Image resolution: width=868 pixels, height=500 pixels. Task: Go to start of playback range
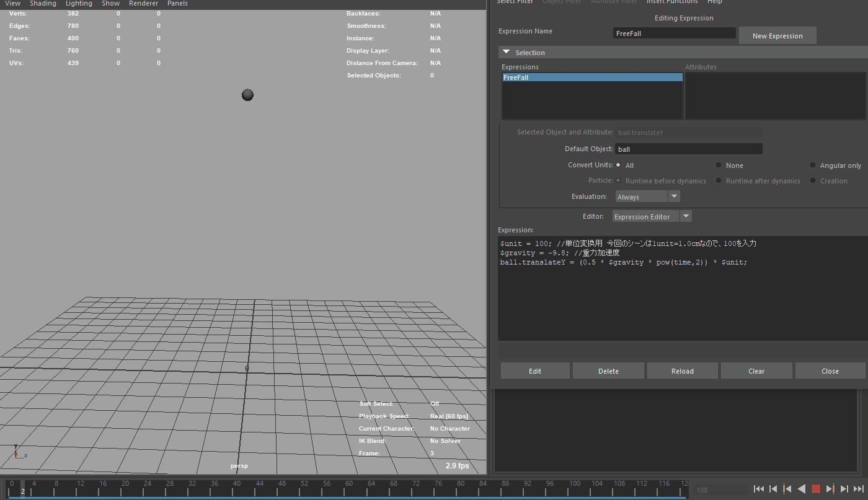[758, 489]
